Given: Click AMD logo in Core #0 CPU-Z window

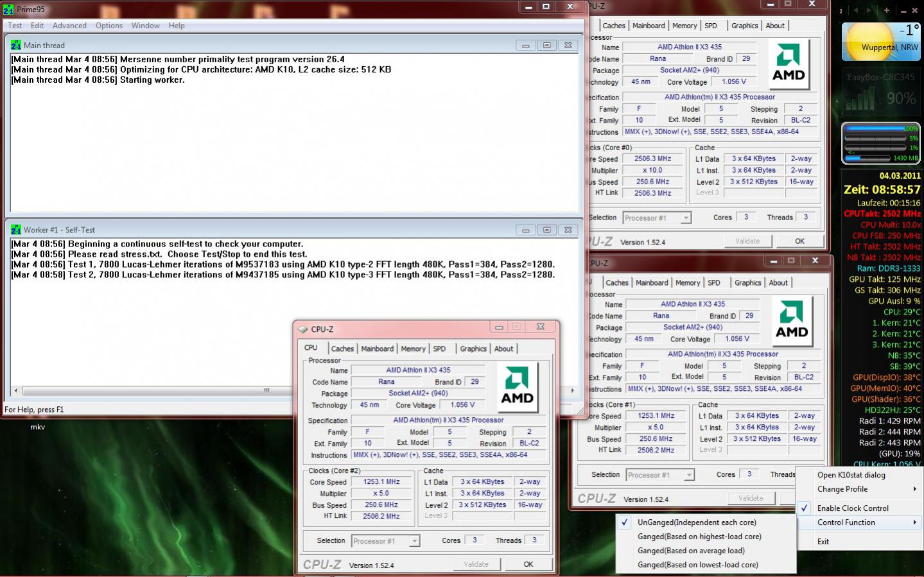Looking at the screenshot, I should (789, 64).
